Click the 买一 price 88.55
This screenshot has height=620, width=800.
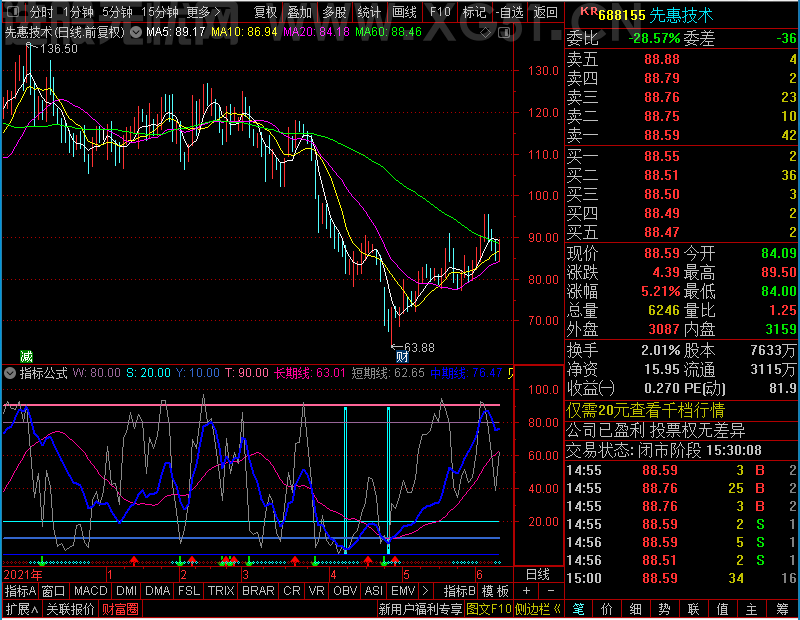pyautogui.click(x=662, y=156)
